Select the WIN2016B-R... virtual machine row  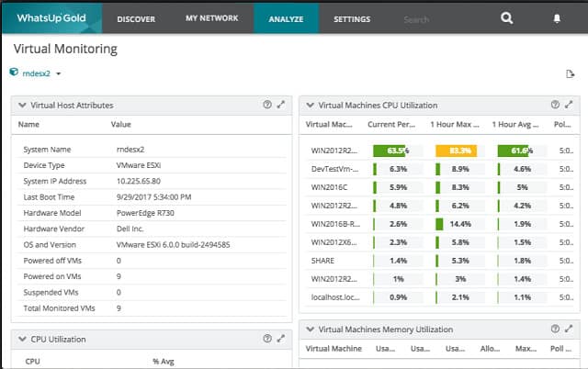tap(439, 224)
